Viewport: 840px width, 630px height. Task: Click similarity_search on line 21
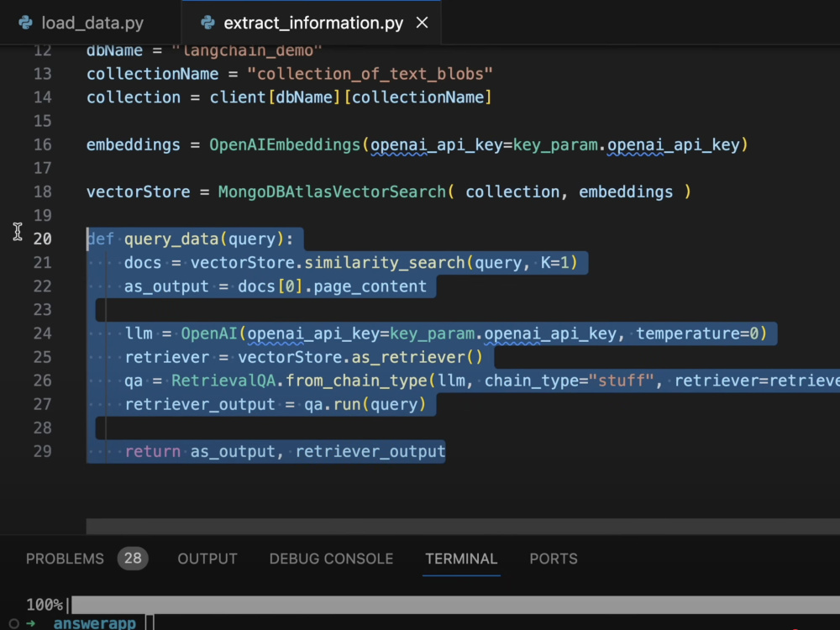(x=384, y=262)
